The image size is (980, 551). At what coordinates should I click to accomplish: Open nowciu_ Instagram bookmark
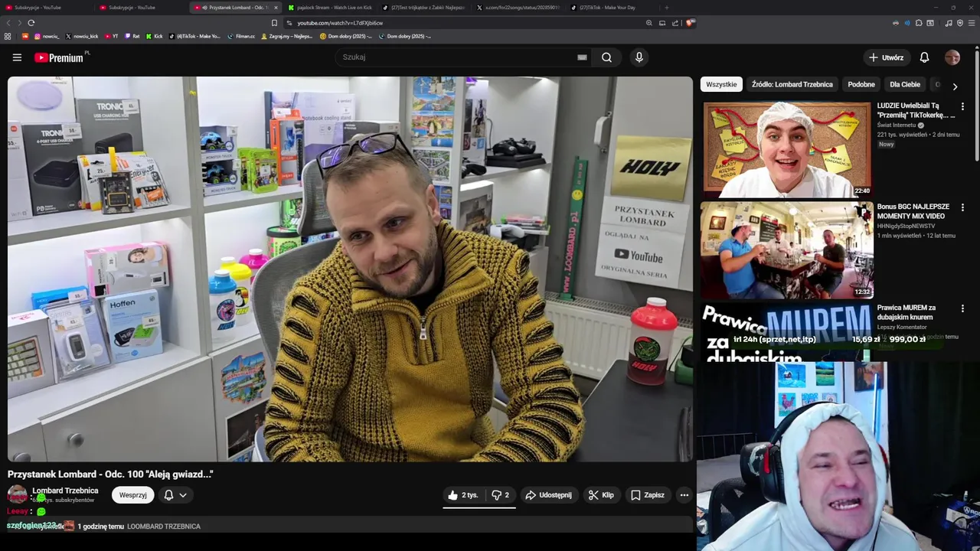[47, 36]
